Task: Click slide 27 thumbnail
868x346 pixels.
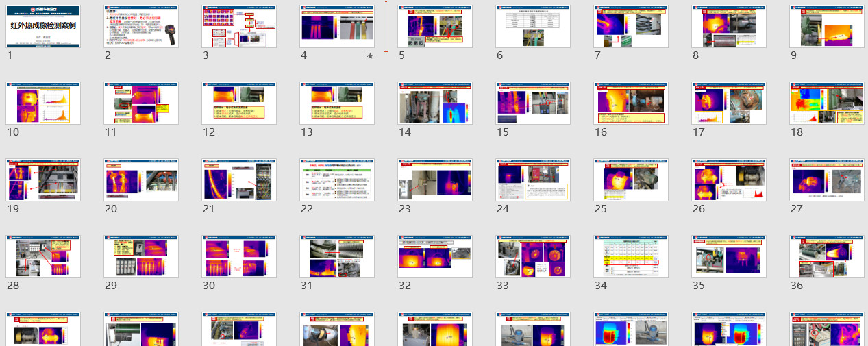Action: click(x=827, y=180)
